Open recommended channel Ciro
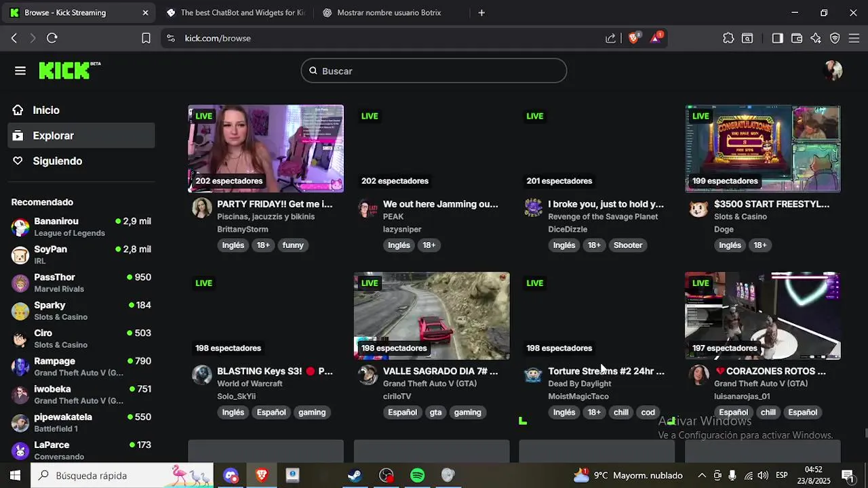 81,339
